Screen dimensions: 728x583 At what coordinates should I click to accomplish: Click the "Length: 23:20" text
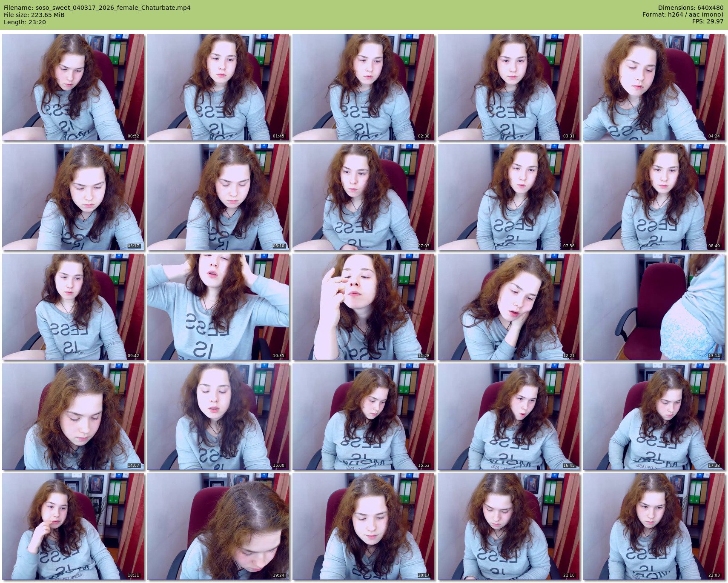pyautogui.click(x=25, y=22)
